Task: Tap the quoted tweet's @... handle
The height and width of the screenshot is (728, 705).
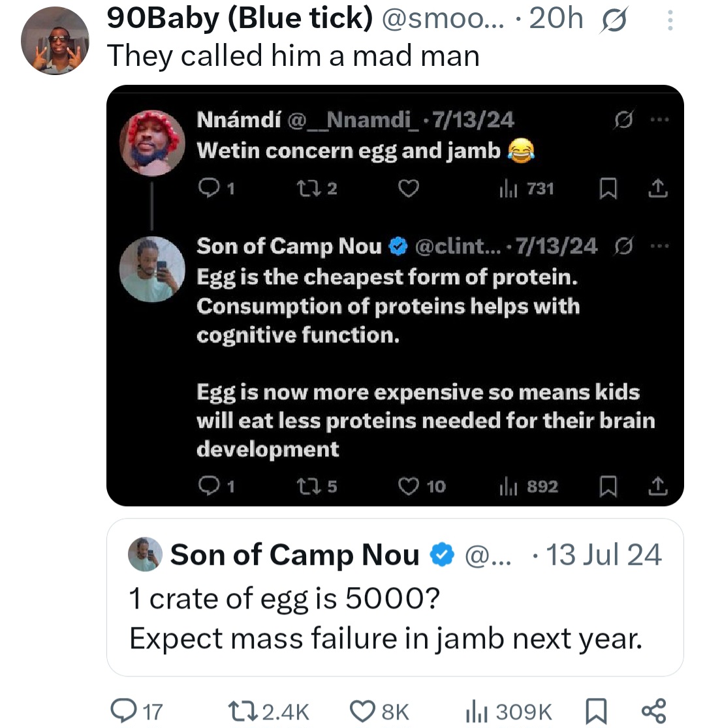Action: click(488, 555)
